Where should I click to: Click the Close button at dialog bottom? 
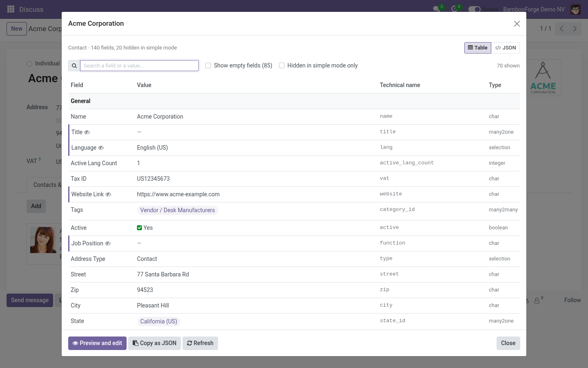point(508,343)
